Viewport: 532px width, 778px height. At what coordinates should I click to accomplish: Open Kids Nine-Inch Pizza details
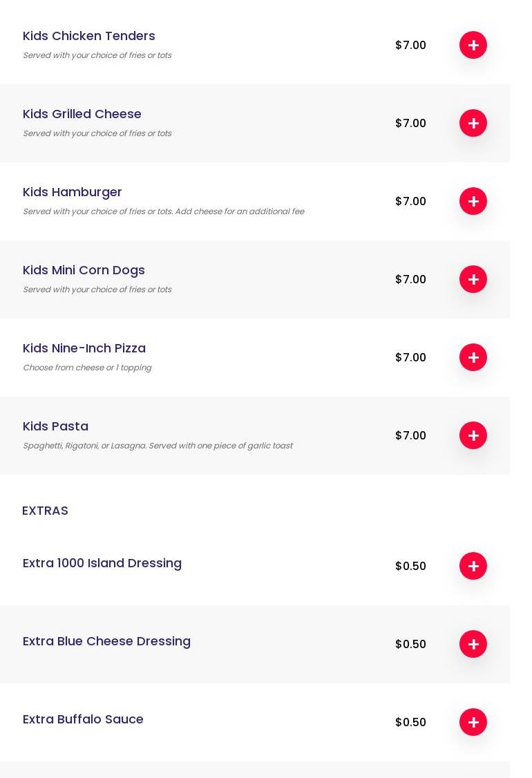[x=84, y=348]
